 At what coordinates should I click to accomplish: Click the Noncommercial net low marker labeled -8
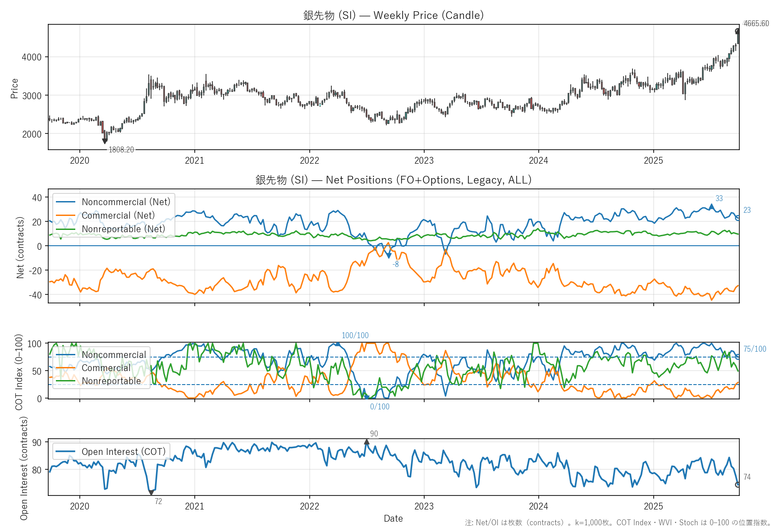tap(389, 256)
